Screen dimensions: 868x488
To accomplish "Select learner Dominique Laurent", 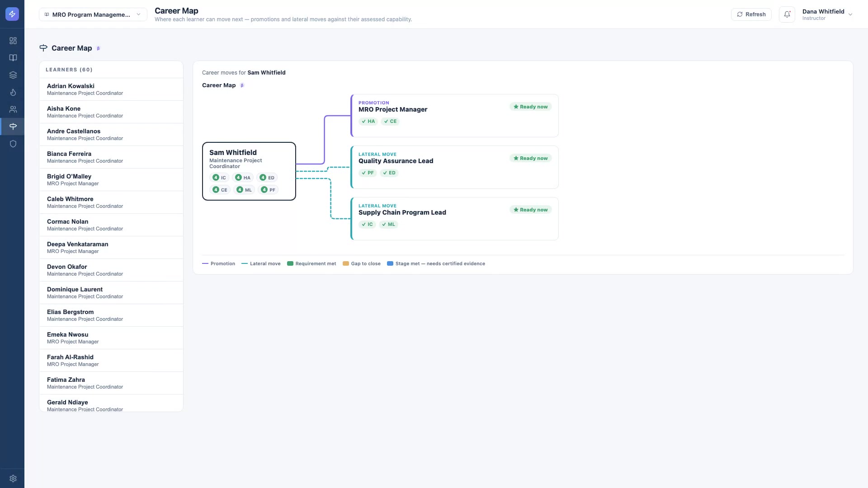I will (x=111, y=293).
